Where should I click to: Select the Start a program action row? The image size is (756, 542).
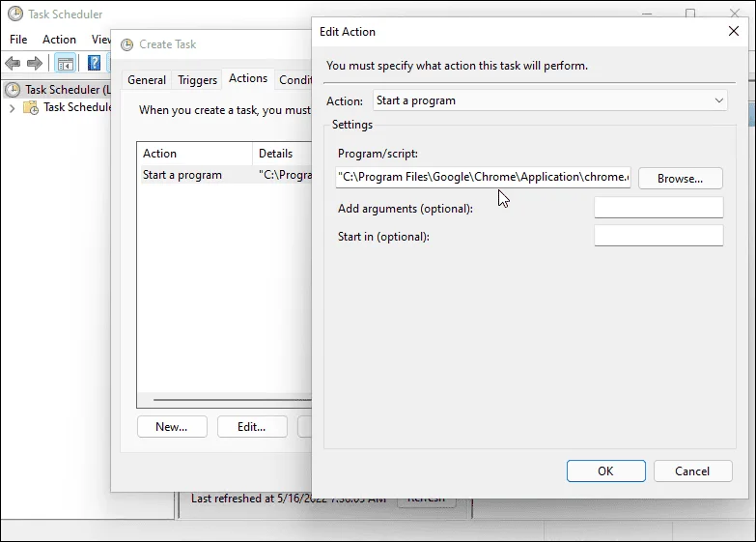click(x=224, y=175)
